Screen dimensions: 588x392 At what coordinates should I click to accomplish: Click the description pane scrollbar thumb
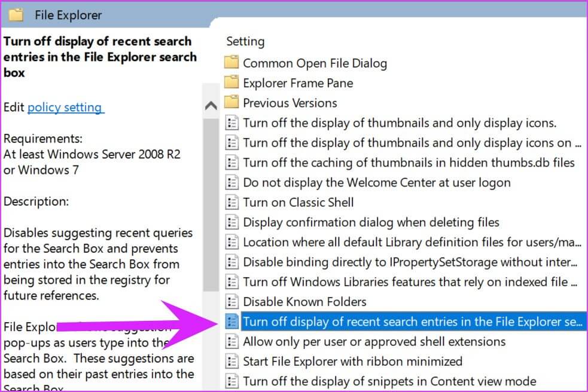[211, 204]
